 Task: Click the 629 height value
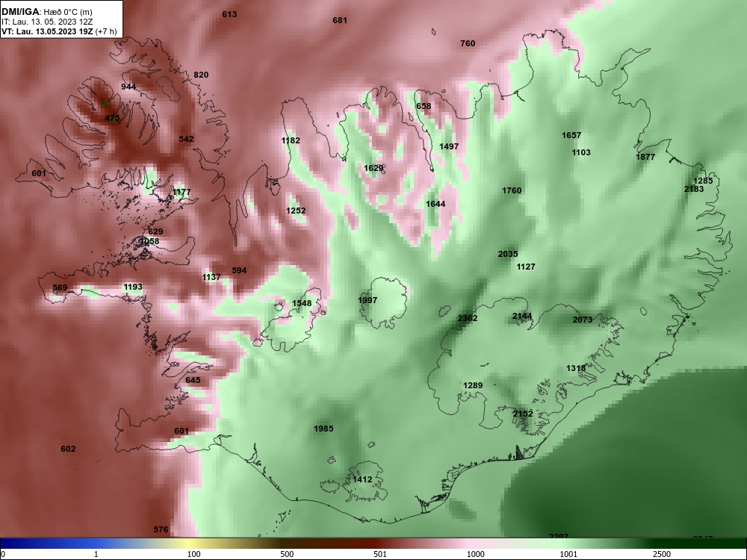tap(155, 232)
